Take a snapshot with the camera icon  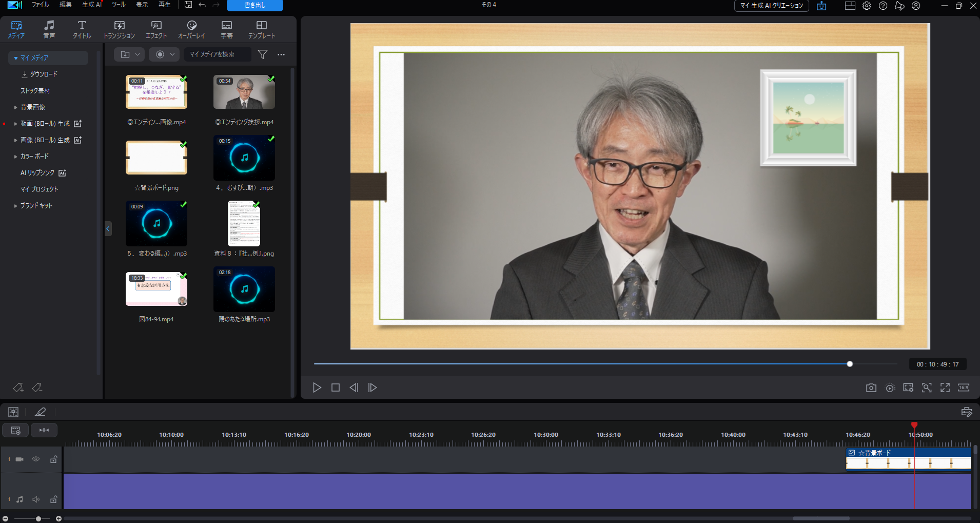871,388
